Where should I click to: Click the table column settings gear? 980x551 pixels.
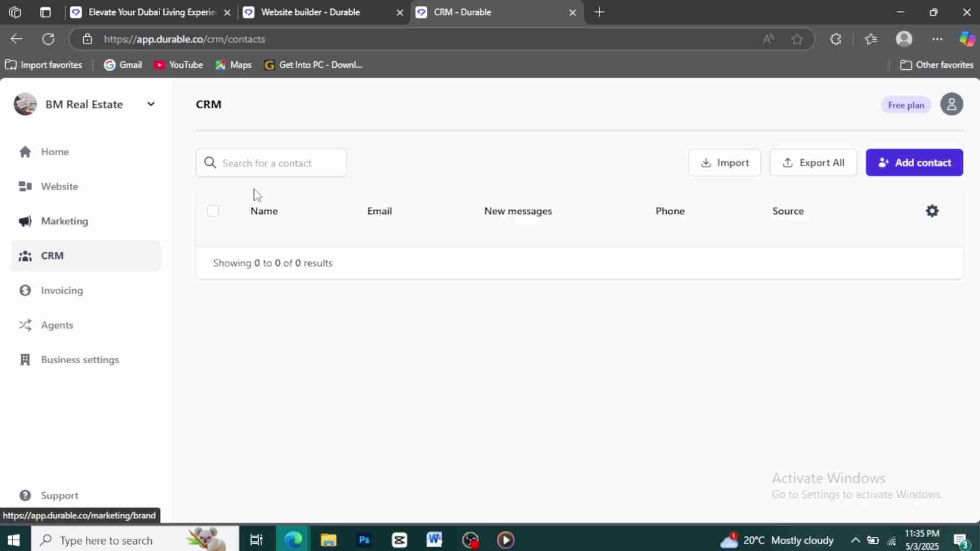pyautogui.click(x=932, y=211)
